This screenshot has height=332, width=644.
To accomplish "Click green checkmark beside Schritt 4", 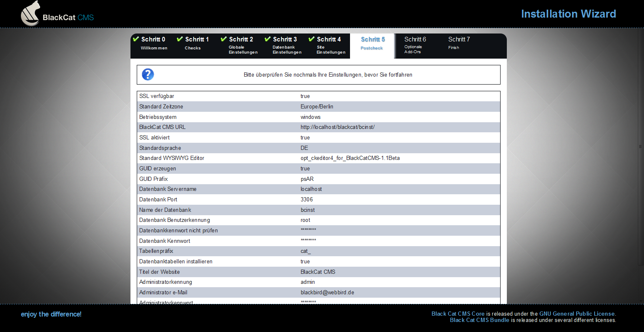I will [x=312, y=39].
